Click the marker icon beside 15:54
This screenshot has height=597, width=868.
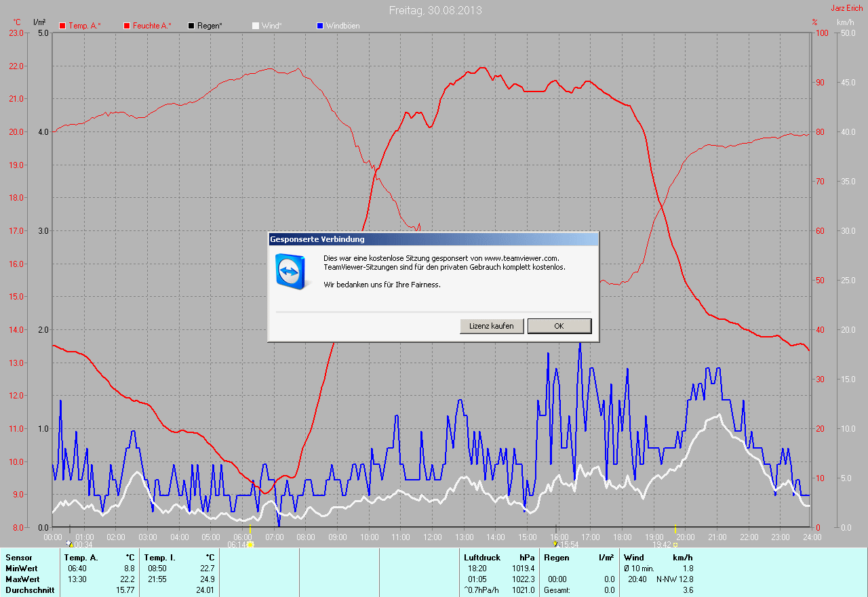[556, 543]
